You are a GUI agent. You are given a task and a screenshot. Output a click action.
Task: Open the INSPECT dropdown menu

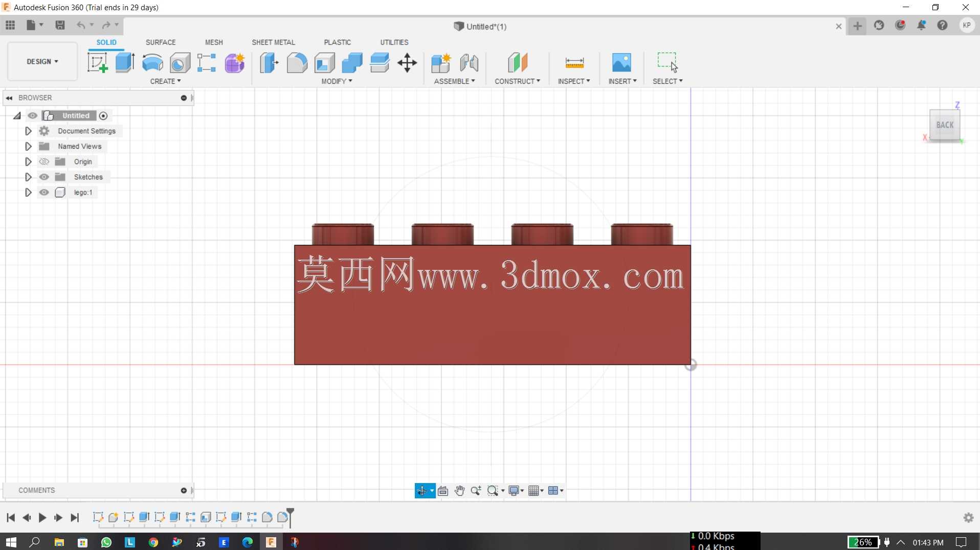(x=574, y=81)
